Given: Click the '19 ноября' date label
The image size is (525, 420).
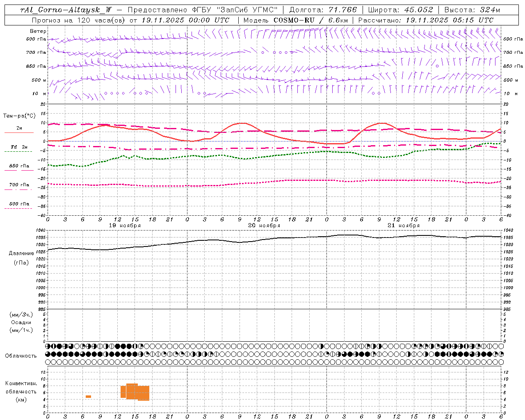Looking at the screenshot, I should 125,226.
